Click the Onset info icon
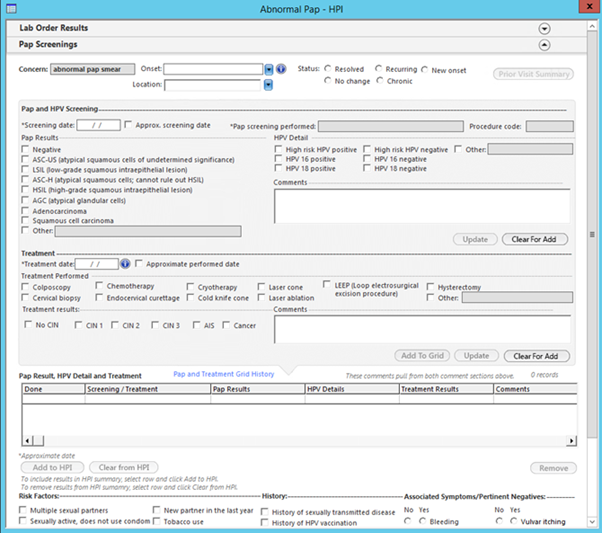Screen dimensions: 602x533 point(281,69)
